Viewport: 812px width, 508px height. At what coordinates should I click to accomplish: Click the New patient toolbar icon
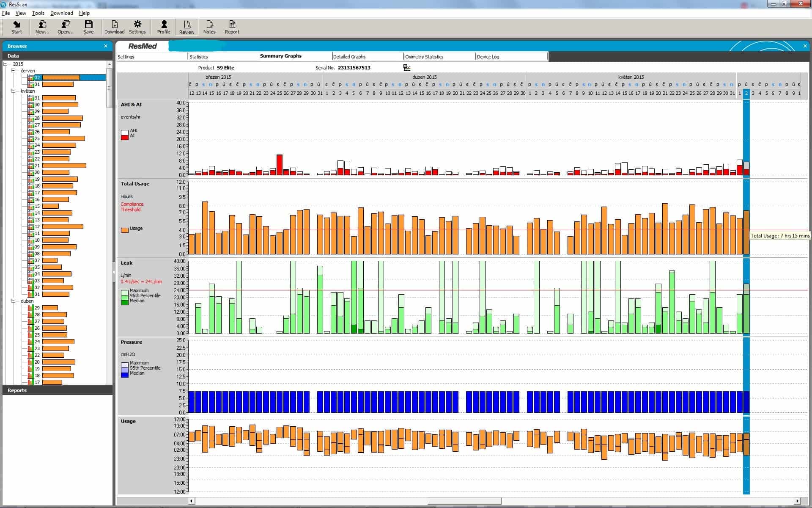tap(42, 27)
